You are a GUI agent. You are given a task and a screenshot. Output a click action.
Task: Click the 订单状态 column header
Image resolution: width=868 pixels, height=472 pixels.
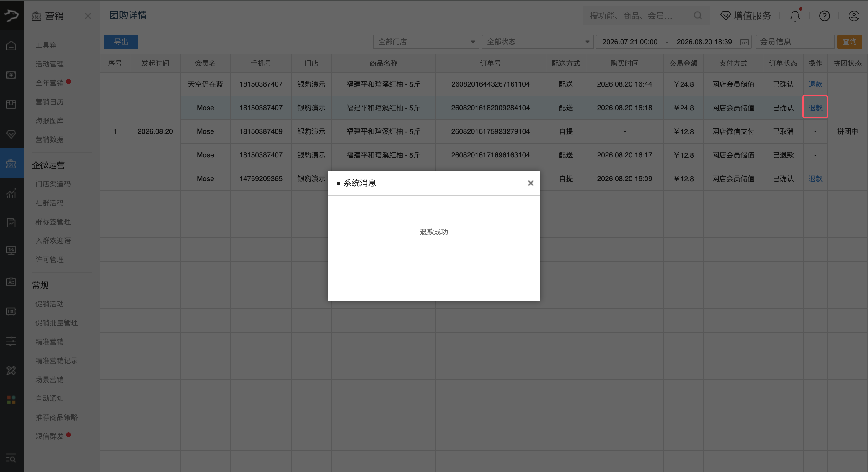[x=784, y=64]
